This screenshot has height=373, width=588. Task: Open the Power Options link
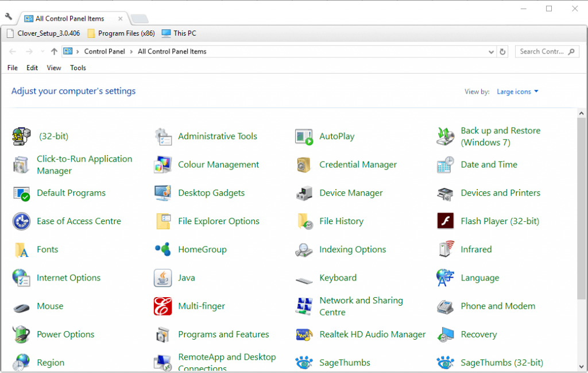click(x=65, y=334)
